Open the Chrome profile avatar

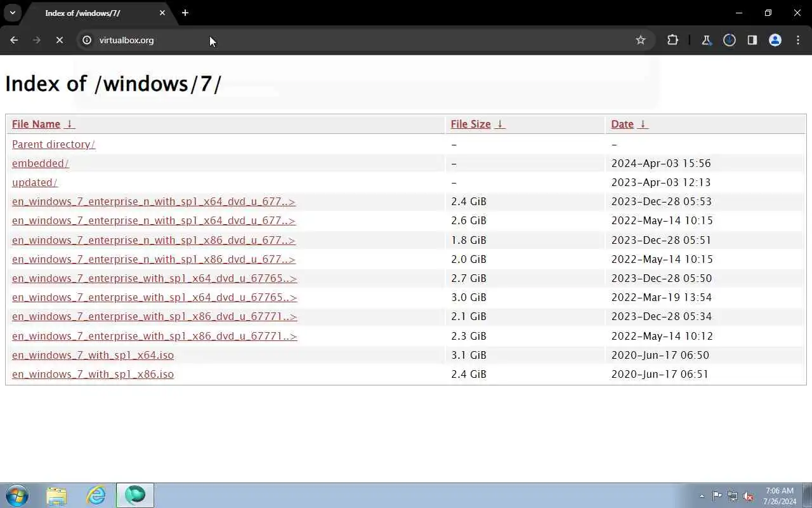tap(775, 40)
